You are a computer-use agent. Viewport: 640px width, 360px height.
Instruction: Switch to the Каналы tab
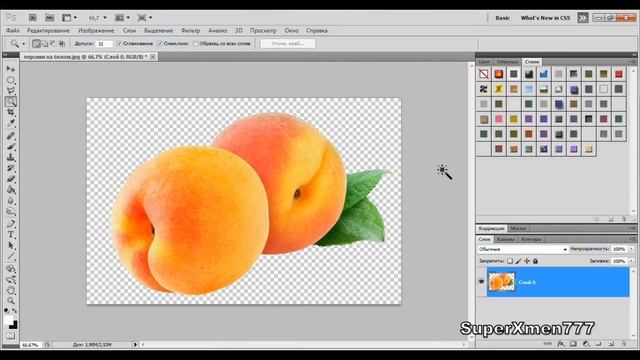tap(506, 239)
